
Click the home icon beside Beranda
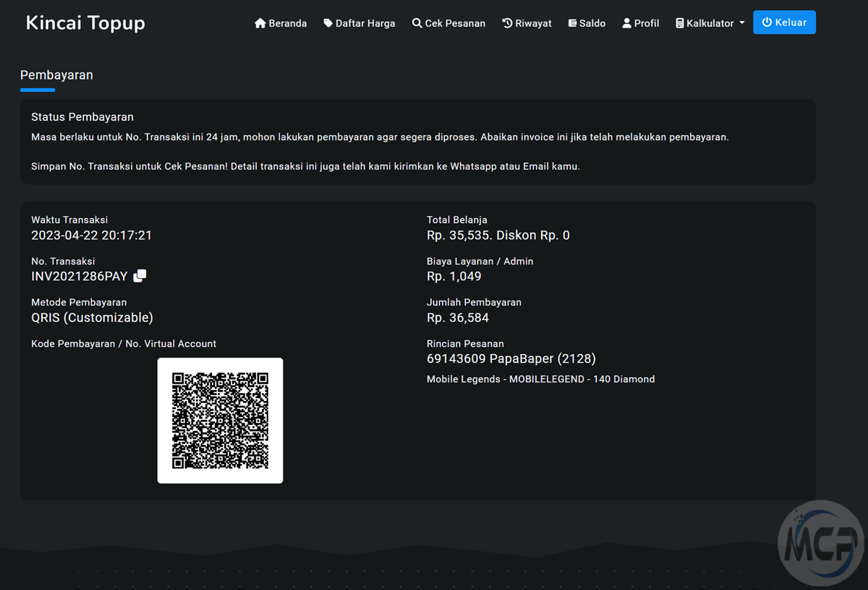click(260, 23)
